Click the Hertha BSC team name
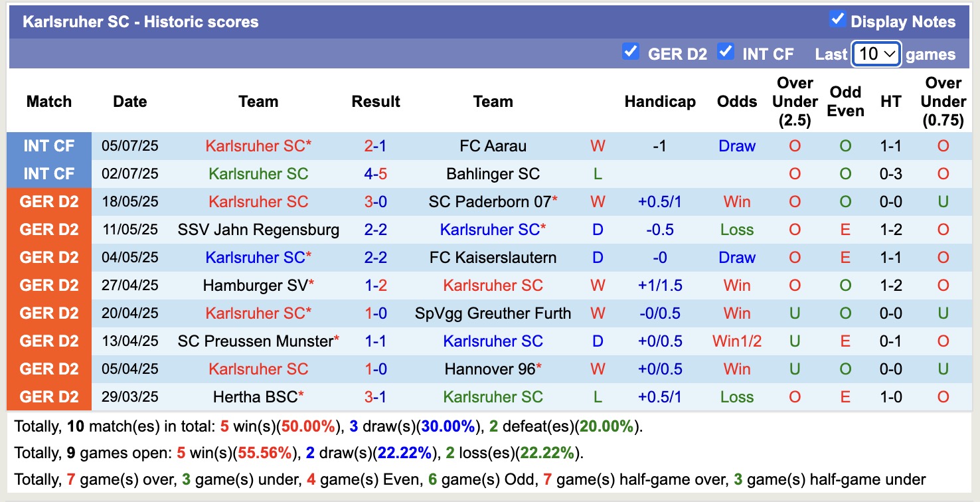 (x=255, y=396)
